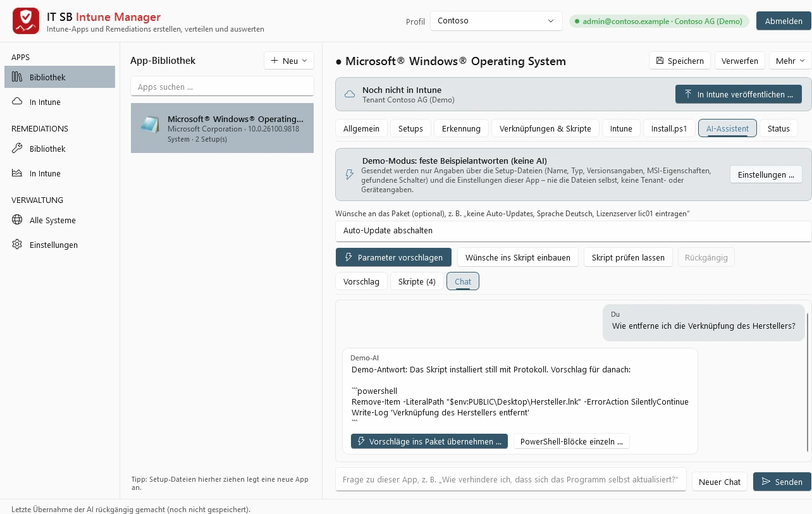This screenshot has height=514, width=812.
Task: Switch to the Verknüpfungen & Skripte tab
Action: coord(545,128)
